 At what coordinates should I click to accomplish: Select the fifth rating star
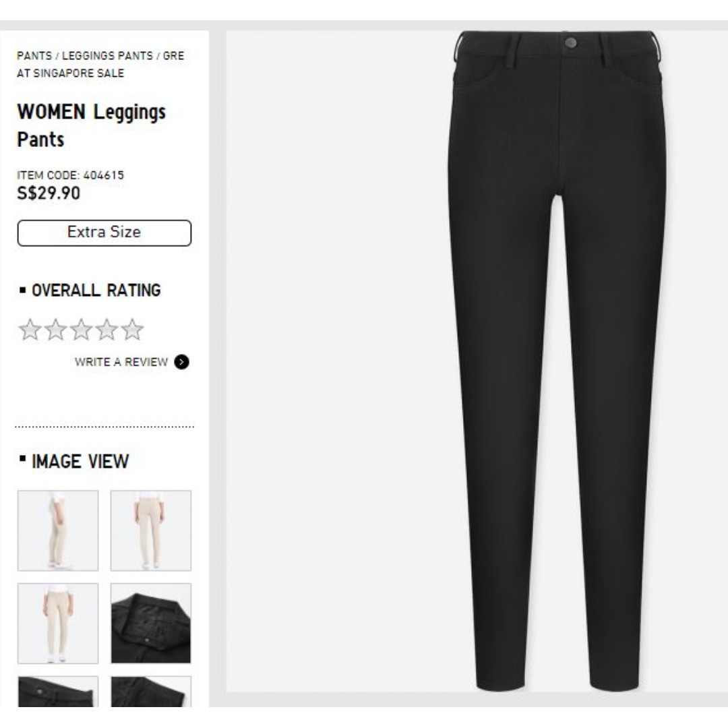pos(132,330)
